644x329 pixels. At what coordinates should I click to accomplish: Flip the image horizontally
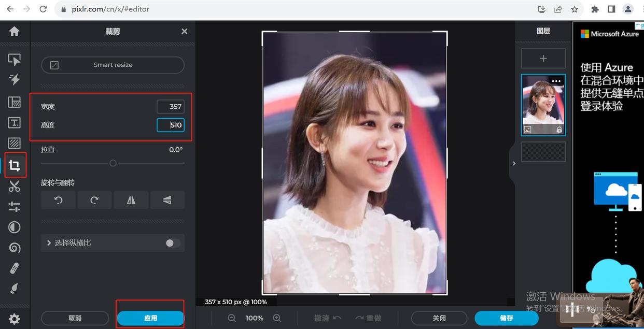click(x=131, y=199)
